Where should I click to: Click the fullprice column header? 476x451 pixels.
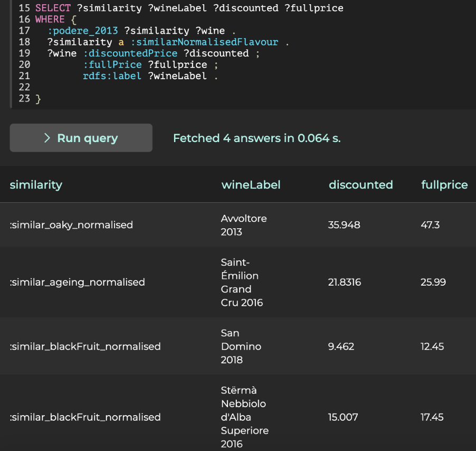click(x=444, y=185)
